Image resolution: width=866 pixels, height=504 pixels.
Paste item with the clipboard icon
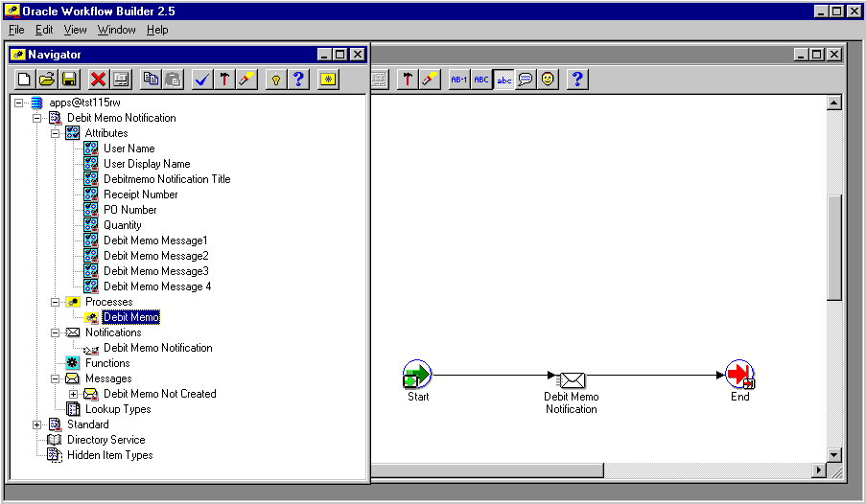(173, 80)
